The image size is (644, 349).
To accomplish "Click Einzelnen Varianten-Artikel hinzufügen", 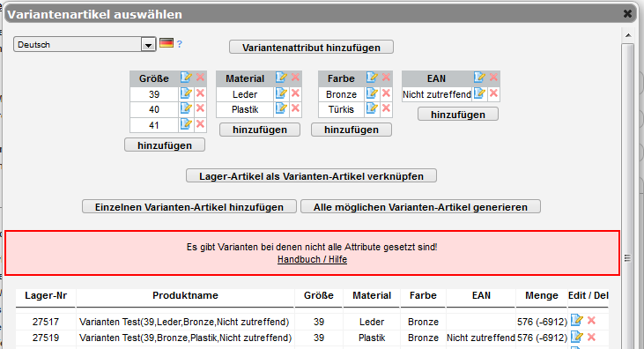I will click(x=189, y=207).
